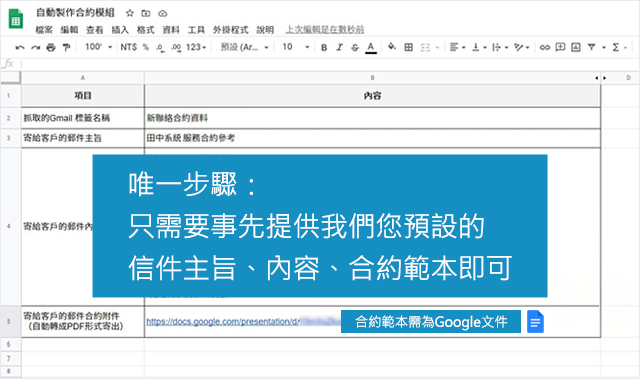Select the header cell 內容
Viewport: 640px width, 379px height.
click(372, 96)
